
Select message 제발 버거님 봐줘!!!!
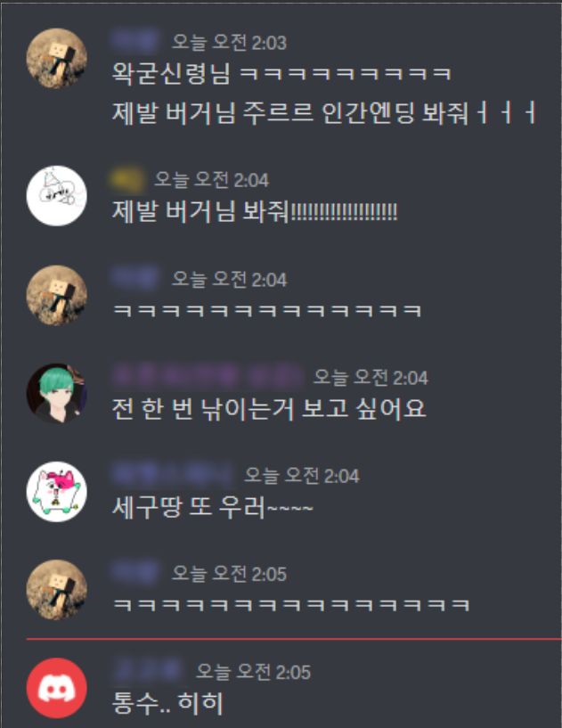(x=255, y=212)
